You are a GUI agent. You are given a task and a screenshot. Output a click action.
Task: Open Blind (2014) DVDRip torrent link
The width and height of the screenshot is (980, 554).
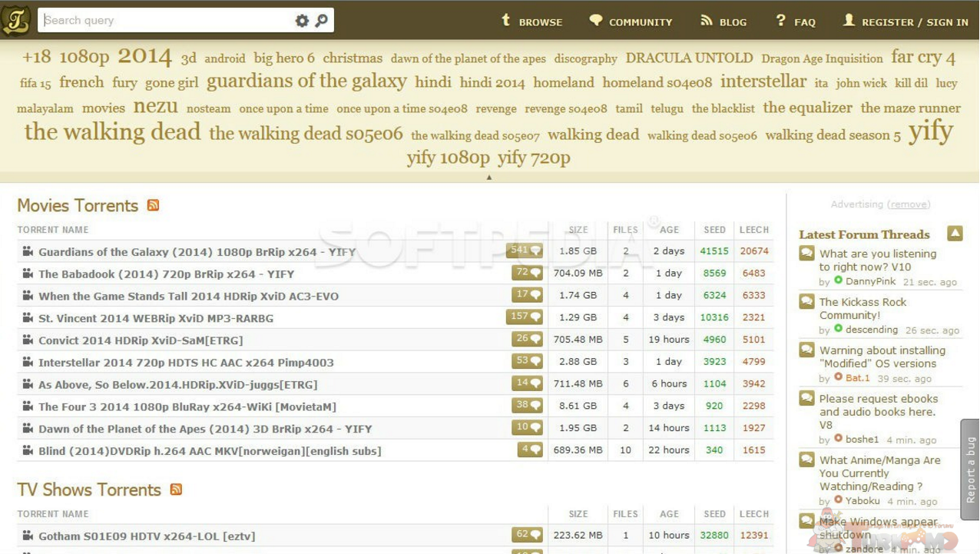pyautogui.click(x=210, y=451)
